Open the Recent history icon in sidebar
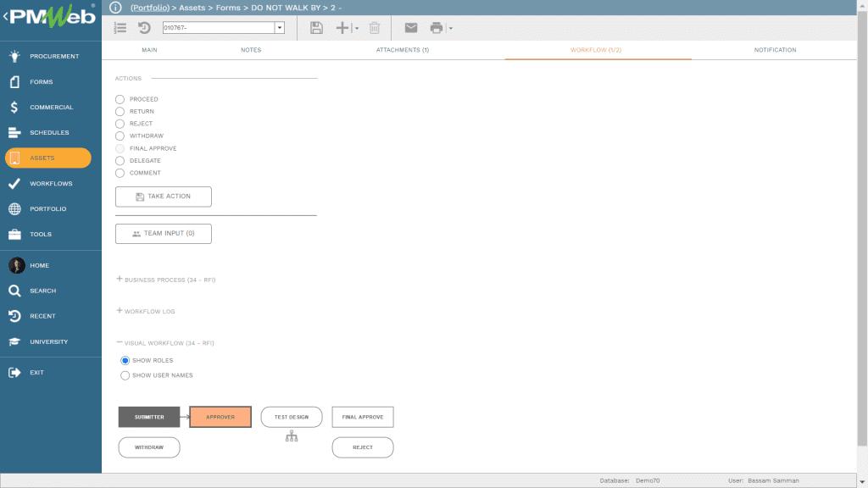 [x=15, y=317]
